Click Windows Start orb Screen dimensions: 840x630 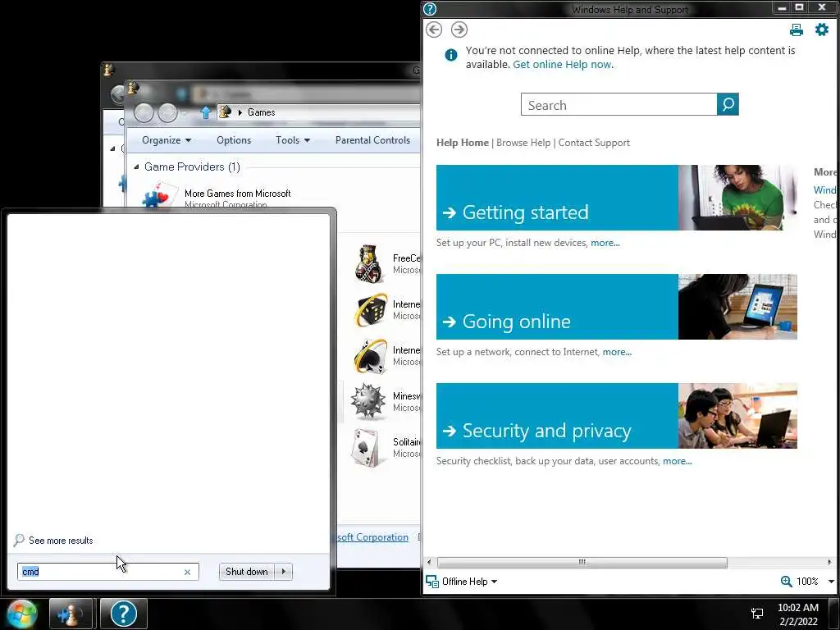click(21, 614)
